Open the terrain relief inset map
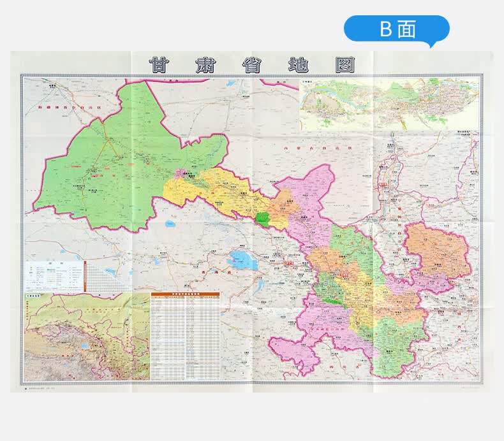Viewport: 504px width, 441px height. [87, 336]
